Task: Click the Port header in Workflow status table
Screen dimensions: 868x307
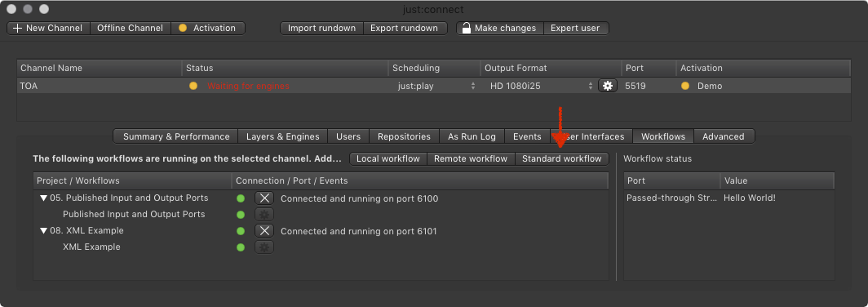Action: (672, 180)
